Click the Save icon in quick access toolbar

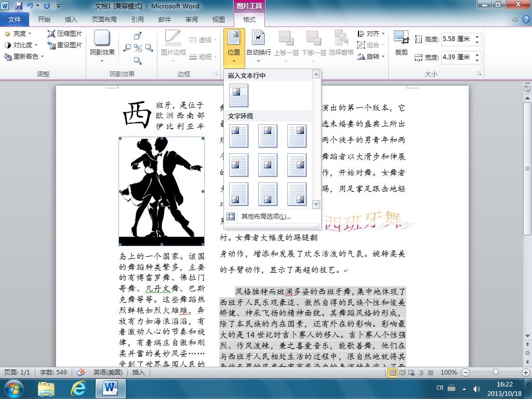[x=18, y=6]
